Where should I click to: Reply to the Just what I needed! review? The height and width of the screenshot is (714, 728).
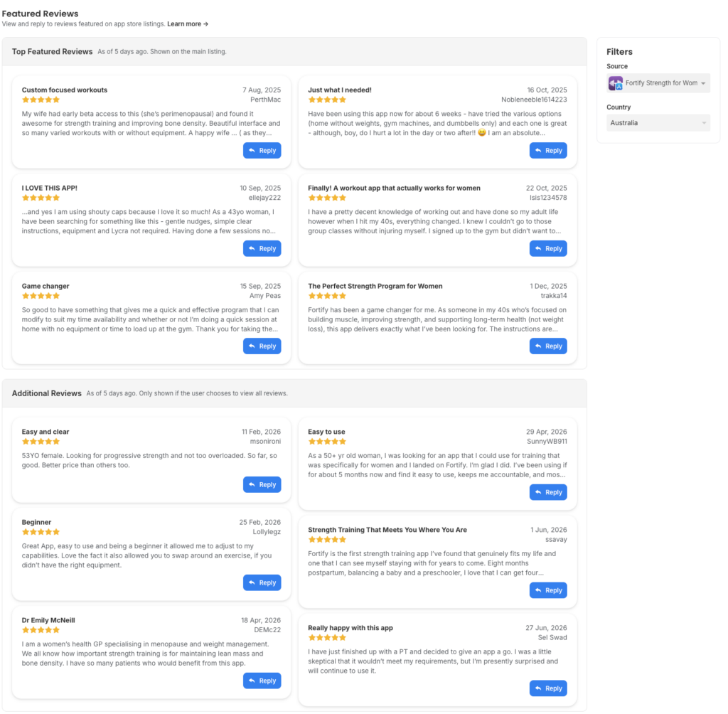(548, 151)
